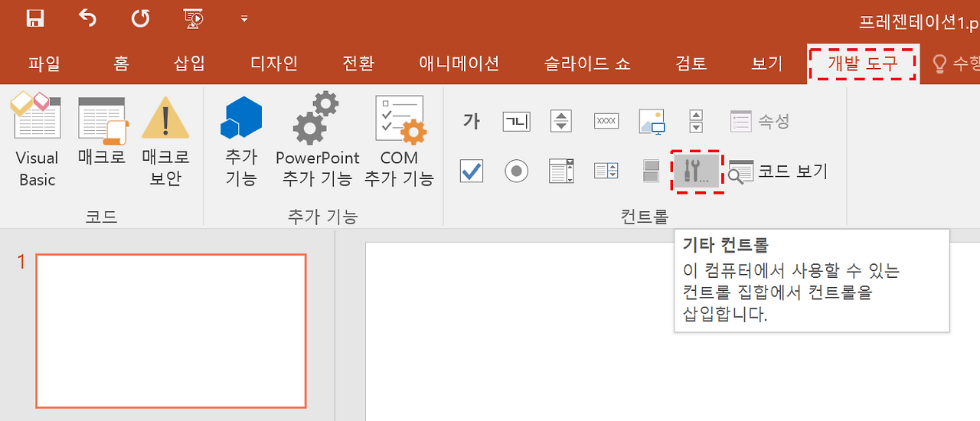Insert an image control
This screenshot has height=421, width=980.
[652, 121]
